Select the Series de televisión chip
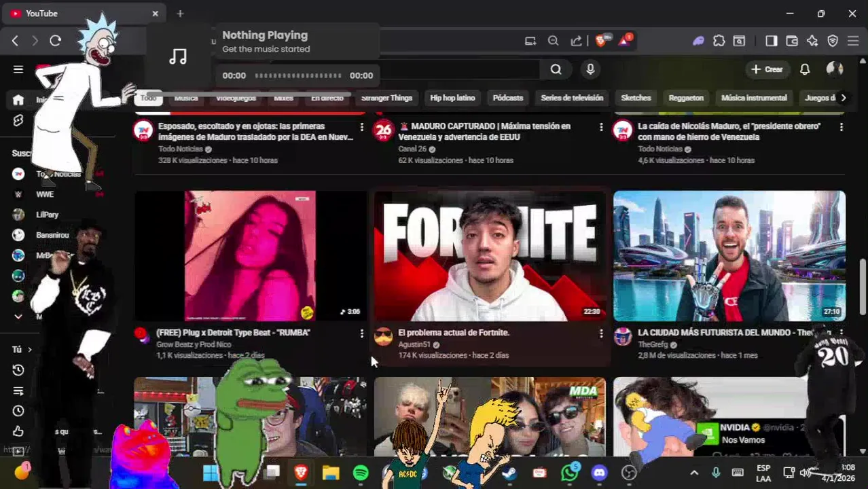 tap(572, 98)
